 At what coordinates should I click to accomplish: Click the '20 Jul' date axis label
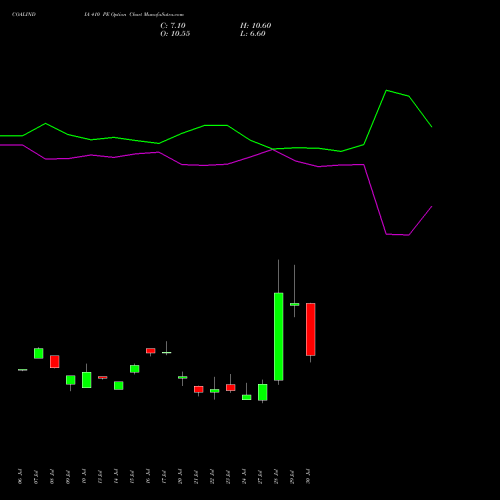tap(180, 476)
